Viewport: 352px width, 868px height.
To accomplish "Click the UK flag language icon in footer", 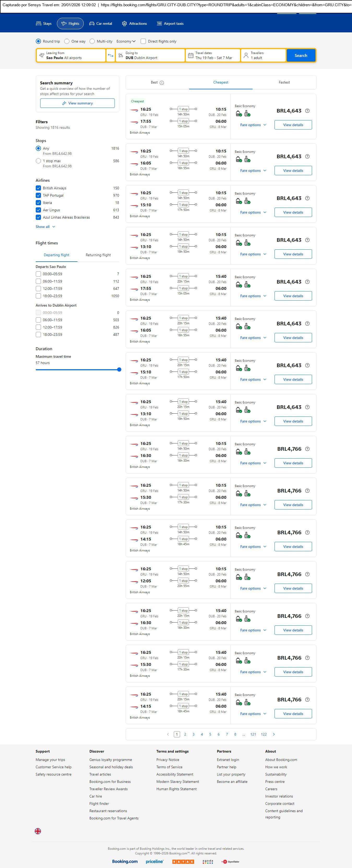I will point(38,831).
